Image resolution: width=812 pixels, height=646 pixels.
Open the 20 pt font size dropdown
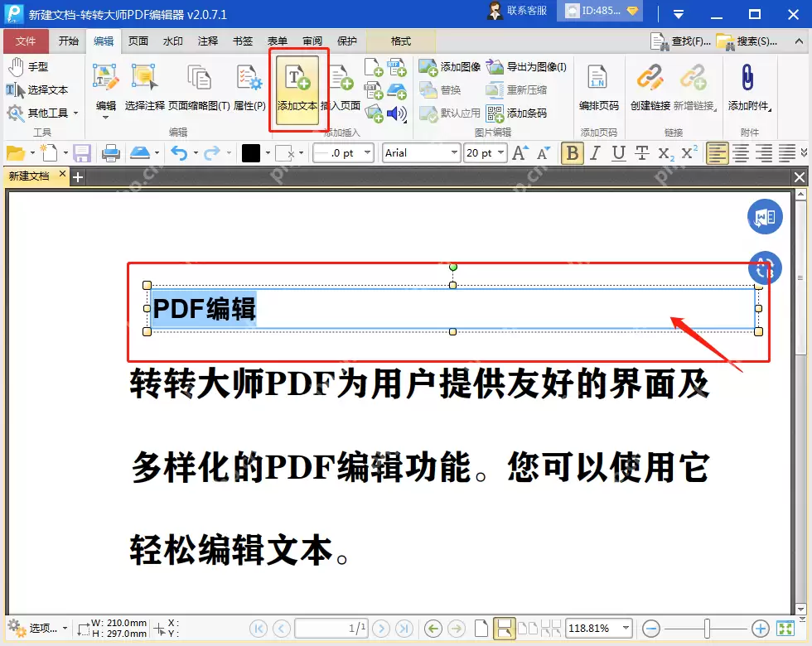click(x=499, y=152)
